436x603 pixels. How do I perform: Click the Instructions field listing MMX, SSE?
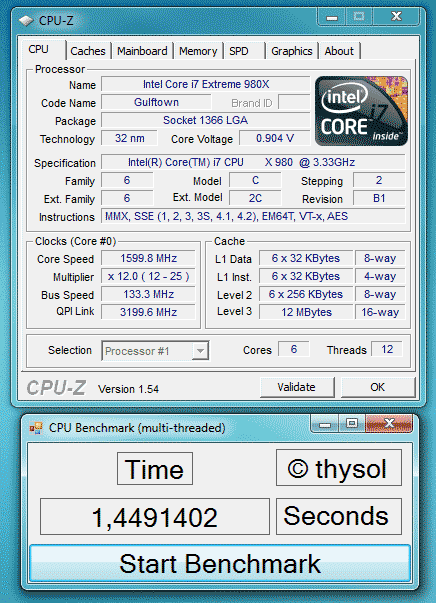253,216
